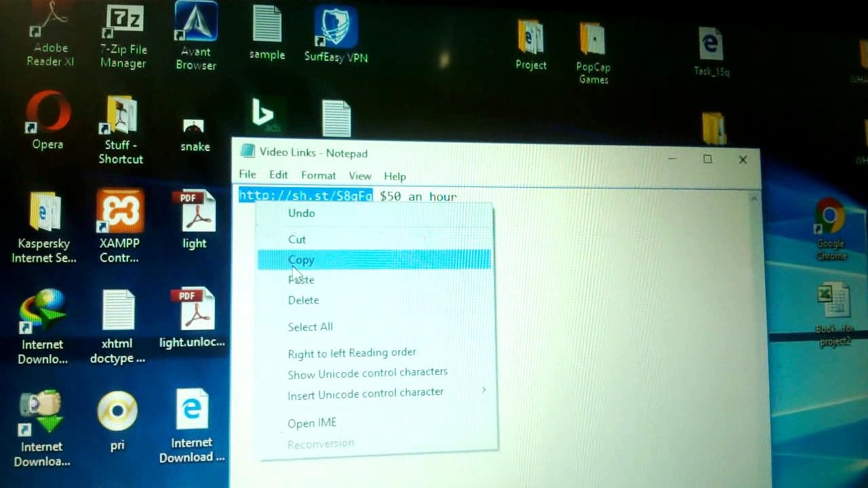Screen dimensions: 868x488
Task: Select the light.unloc... PDF file icon
Action: pos(192,319)
